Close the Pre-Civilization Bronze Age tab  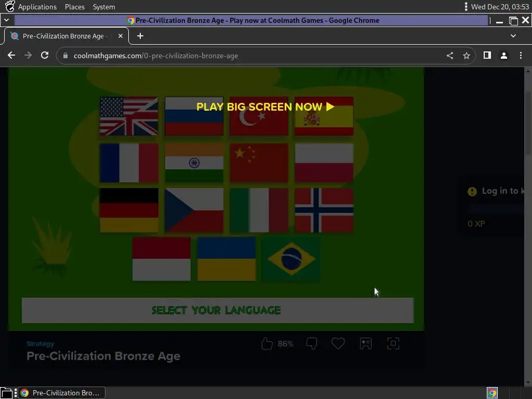coord(121,36)
